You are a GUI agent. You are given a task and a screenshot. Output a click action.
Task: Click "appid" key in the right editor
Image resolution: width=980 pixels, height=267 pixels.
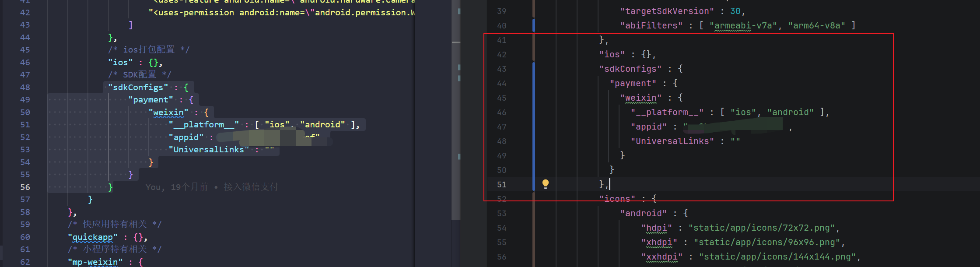[649, 126]
